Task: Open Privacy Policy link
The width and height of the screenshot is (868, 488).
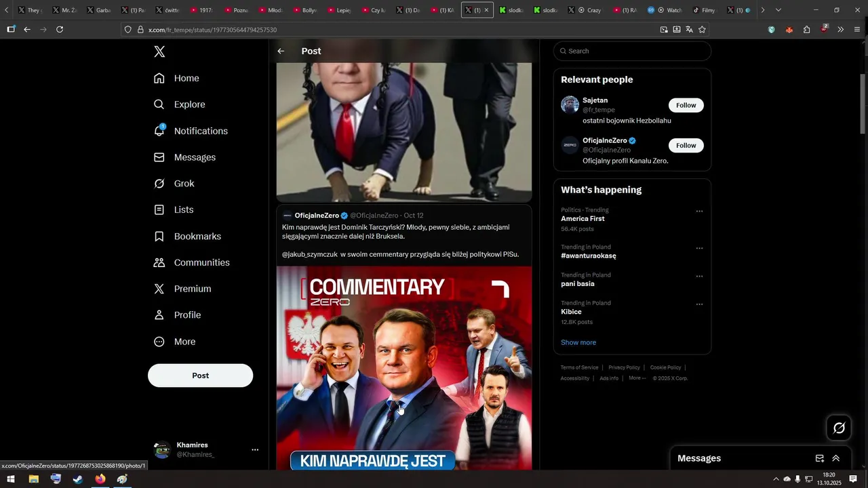Action: tap(624, 367)
